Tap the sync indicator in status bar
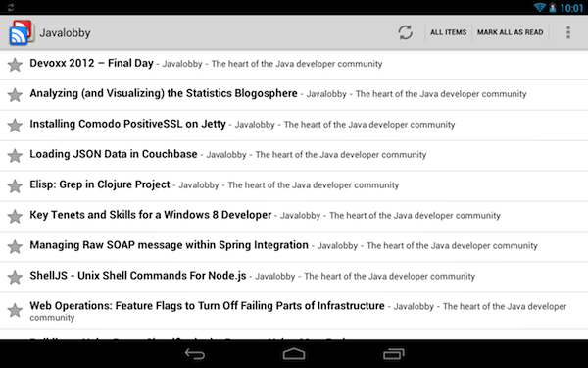 pyautogui.click(x=11, y=7)
